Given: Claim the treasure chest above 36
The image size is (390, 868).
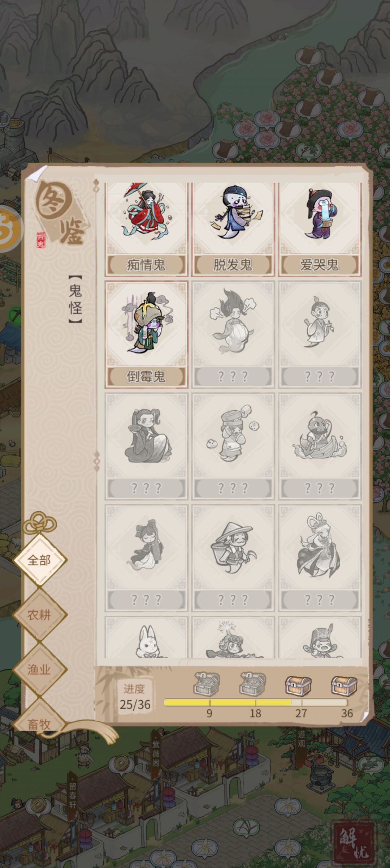Looking at the screenshot, I should (344, 685).
